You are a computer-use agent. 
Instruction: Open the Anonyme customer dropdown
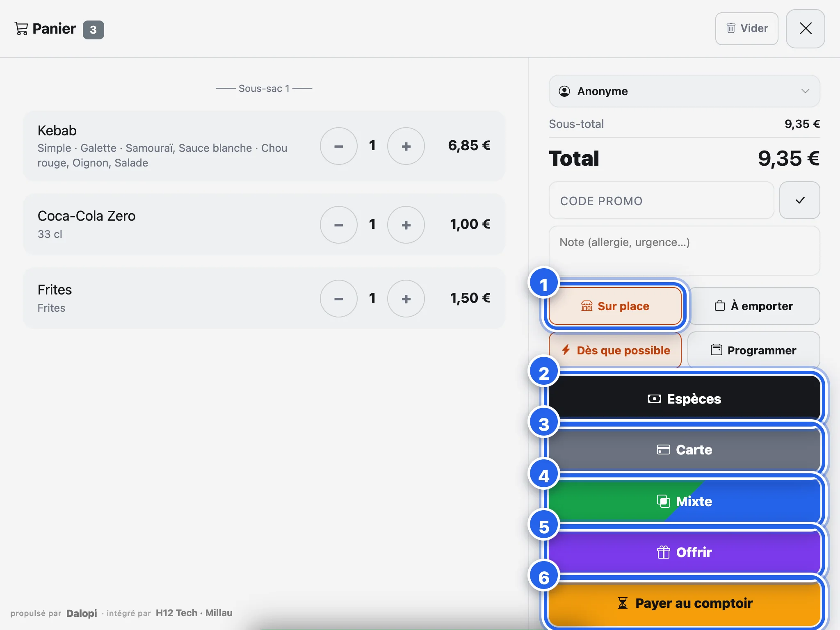point(684,91)
